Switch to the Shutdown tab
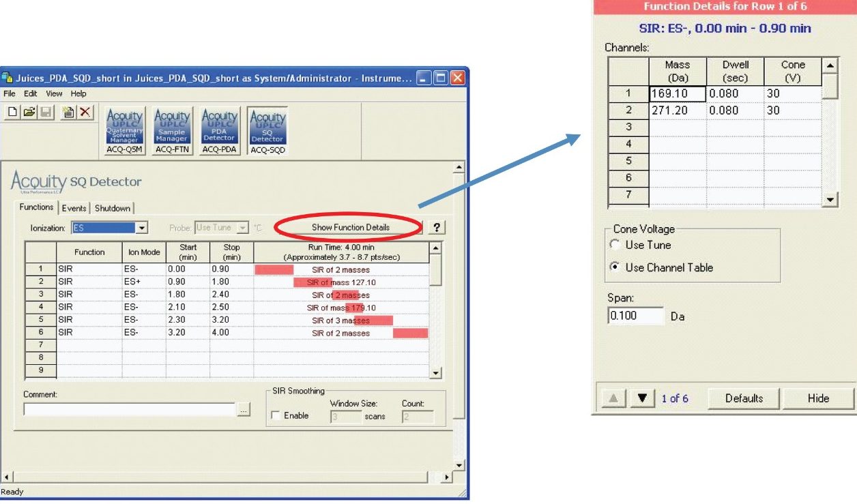857x504 pixels. (x=113, y=208)
